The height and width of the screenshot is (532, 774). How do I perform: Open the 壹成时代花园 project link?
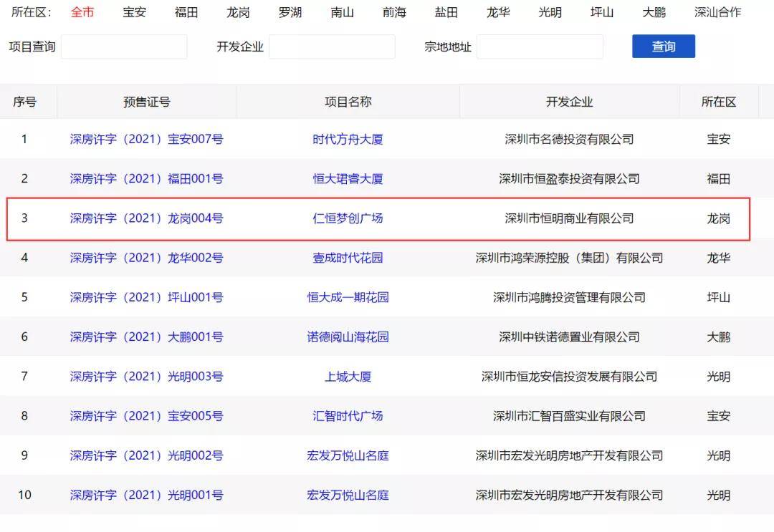coord(348,257)
